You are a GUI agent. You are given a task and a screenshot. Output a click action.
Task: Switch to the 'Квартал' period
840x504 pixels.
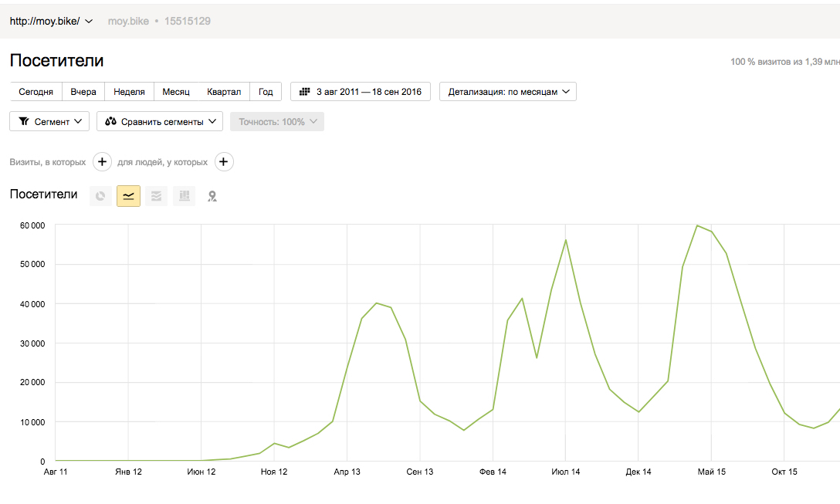pos(224,92)
